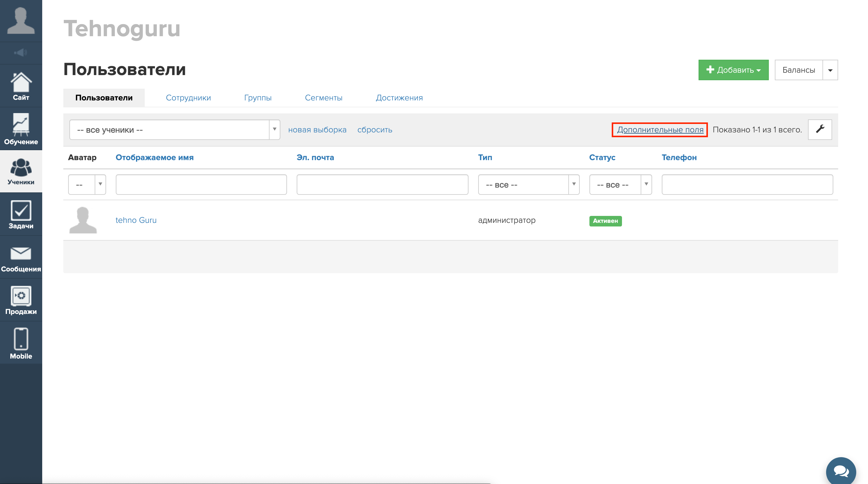The image size is (868, 484).
Task: Click the 'сбросить' link
Action: (x=375, y=130)
